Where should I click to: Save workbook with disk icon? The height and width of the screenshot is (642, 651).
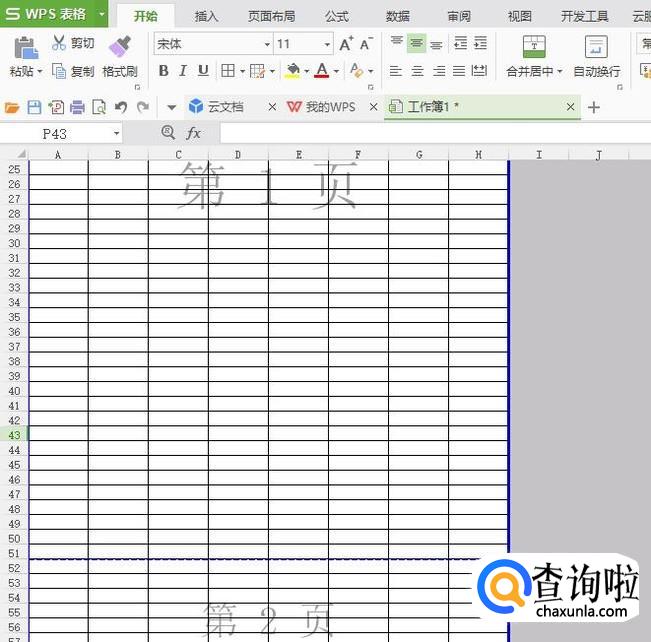[x=34, y=108]
